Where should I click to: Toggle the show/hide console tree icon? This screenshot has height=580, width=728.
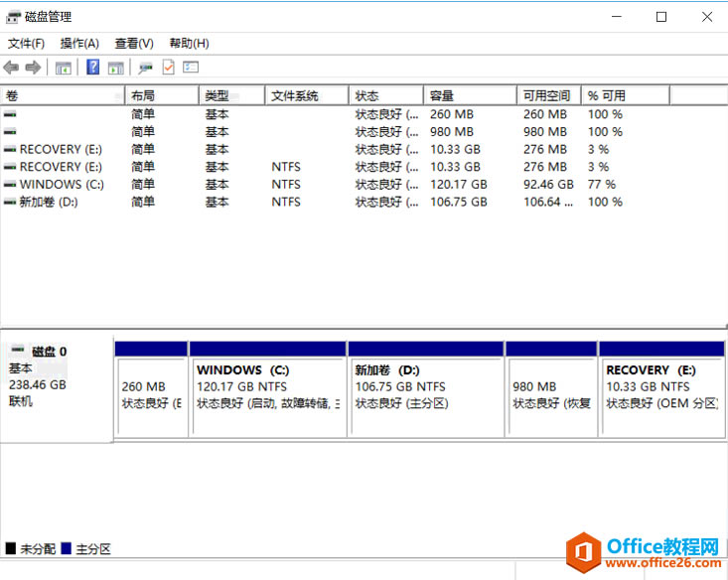click(x=64, y=68)
